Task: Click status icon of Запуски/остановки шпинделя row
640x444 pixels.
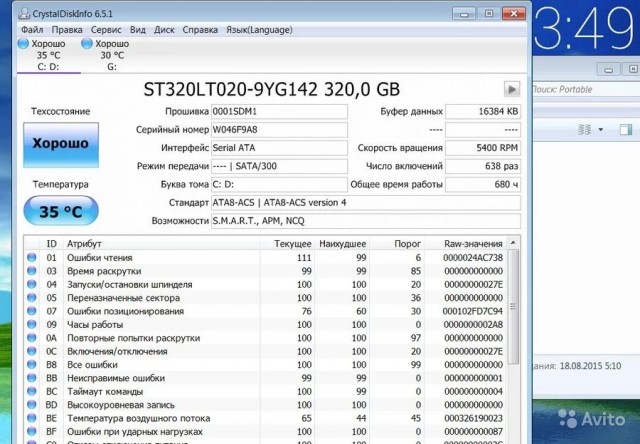Action: [x=31, y=284]
